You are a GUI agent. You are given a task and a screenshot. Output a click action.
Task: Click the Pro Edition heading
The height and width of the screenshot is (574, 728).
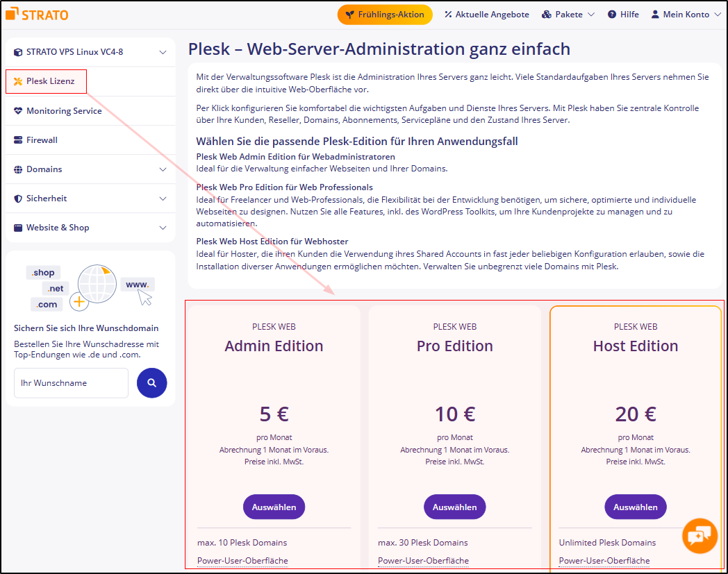pyautogui.click(x=454, y=346)
